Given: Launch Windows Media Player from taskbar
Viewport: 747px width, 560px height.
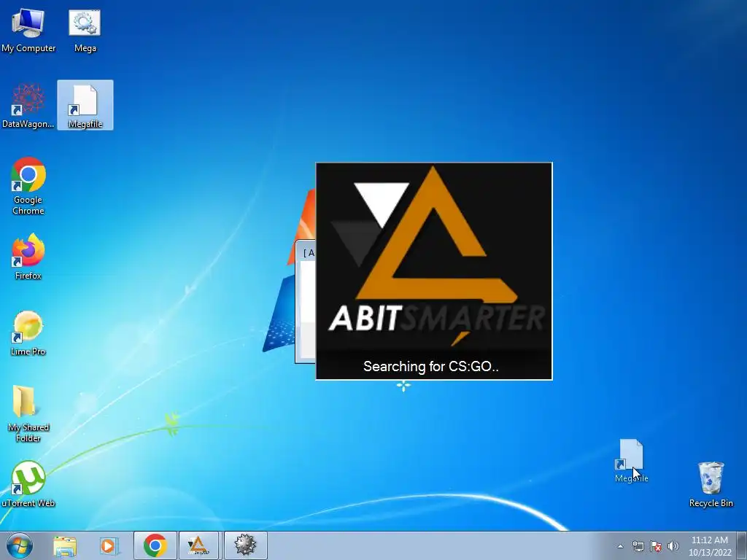Looking at the screenshot, I should [x=109, y=545].
